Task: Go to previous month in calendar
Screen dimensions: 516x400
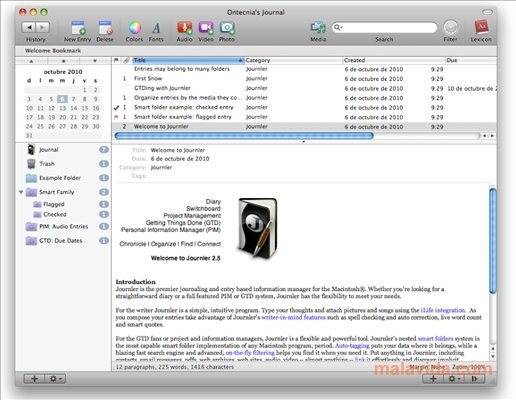Action: [31, 61]
